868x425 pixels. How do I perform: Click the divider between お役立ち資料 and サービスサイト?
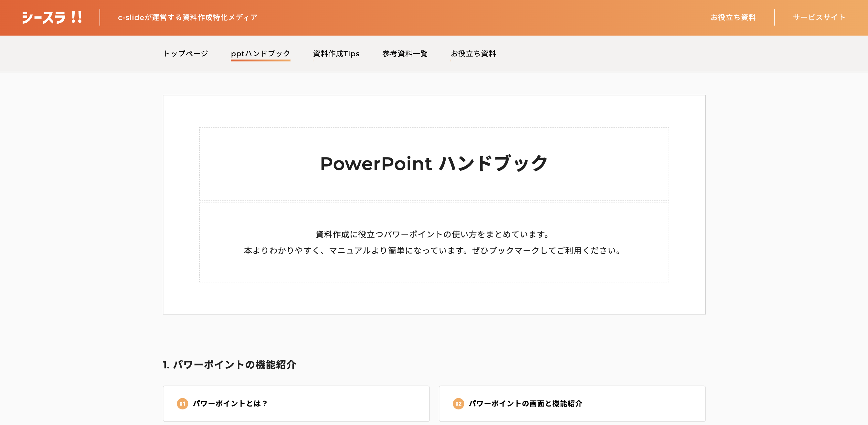click(774, 17)
